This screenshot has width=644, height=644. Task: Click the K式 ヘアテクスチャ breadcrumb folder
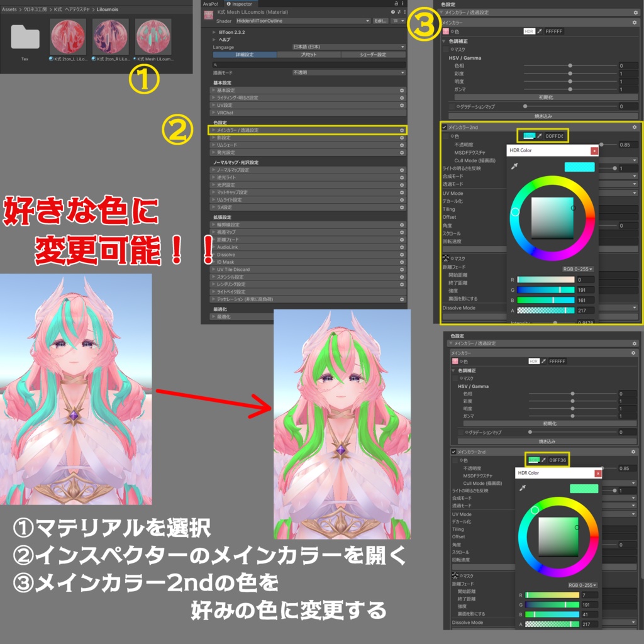tap(72, 9)
